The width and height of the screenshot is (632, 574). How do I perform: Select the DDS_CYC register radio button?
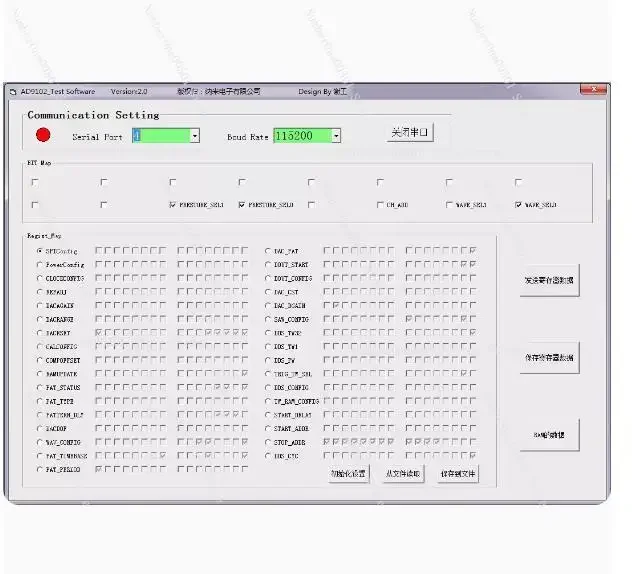[268, 456]
